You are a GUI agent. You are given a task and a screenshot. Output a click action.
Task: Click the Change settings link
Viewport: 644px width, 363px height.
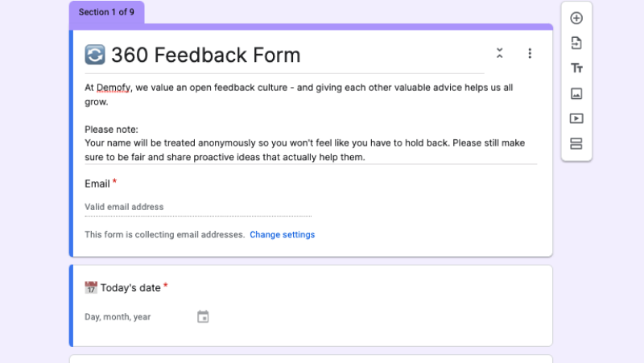click(282, 235)
